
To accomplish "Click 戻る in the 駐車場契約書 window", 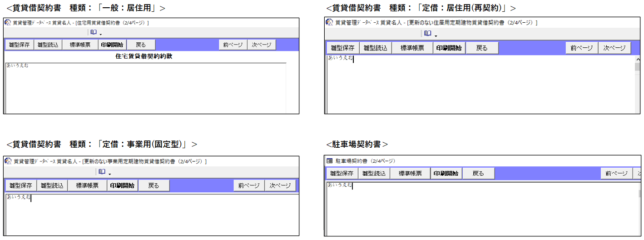I will coord(478,174).
